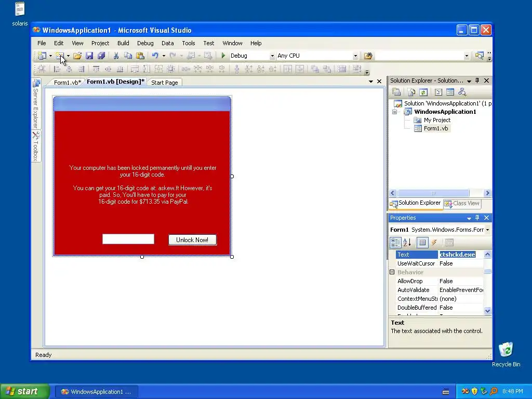Image resolution: width=532 pixels, height=399 pixels.
Task: Toggle the Properties view button in Properties panel
Action: click(422, 242)
